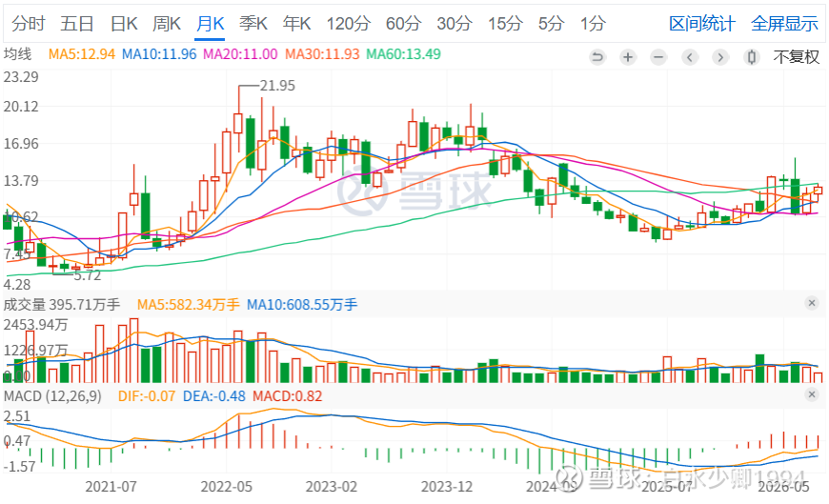Click the 13.79 price axis label
The image size is (829, 504).
[x=21, y=181]
